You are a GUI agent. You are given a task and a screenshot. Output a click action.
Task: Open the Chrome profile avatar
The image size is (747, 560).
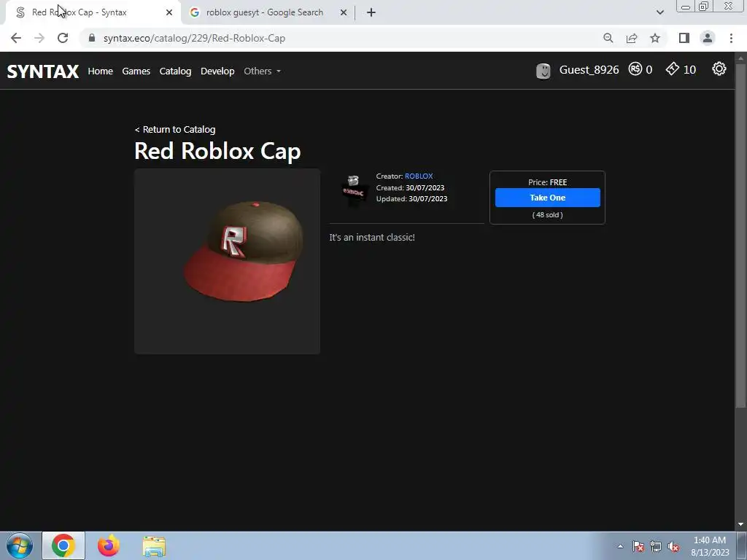[x=708, y=38]
